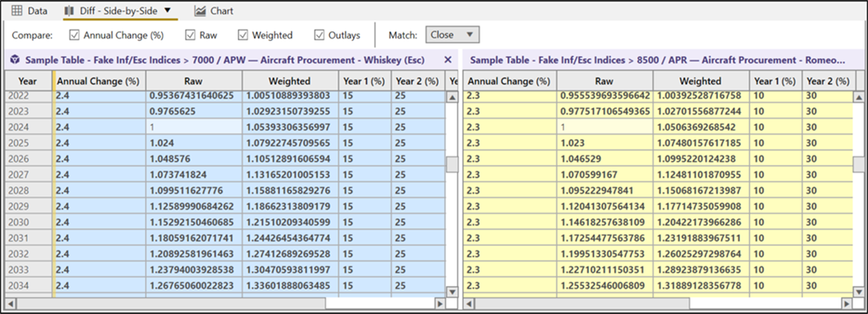Click the right panel Raw column header

[x=604, y=81]
